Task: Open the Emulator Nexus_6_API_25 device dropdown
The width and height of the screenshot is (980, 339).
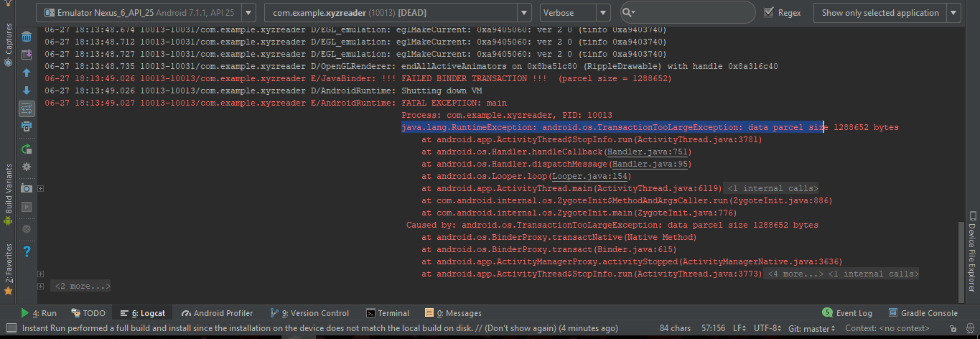Action: pos(146,12)
